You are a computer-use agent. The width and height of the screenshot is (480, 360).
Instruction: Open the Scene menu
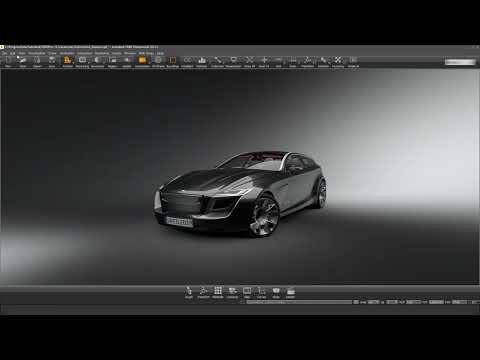point(53,53)
